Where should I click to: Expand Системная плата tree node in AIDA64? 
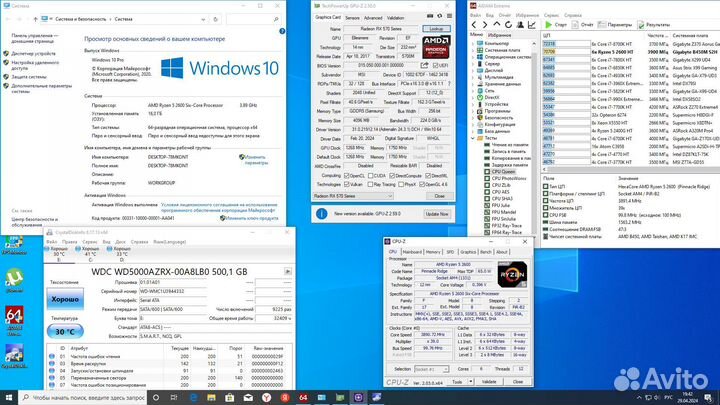tap(473, 50)
